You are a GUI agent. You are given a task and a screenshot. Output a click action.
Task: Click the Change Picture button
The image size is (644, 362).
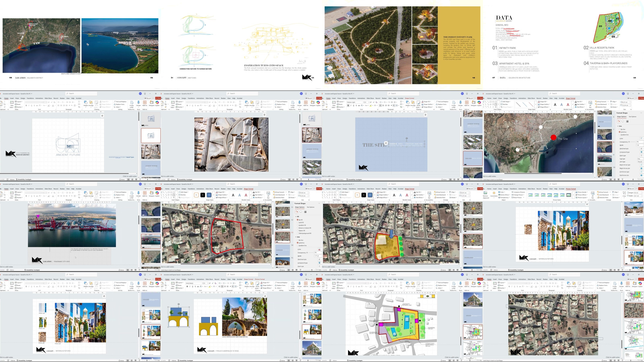coord(517,195)
